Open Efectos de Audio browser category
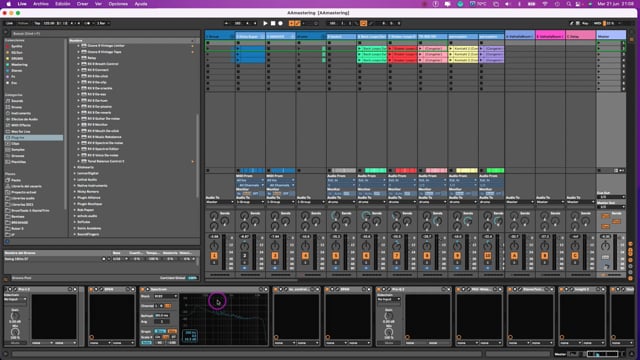Viewport: 640px width, 360px height. (24, 119)
